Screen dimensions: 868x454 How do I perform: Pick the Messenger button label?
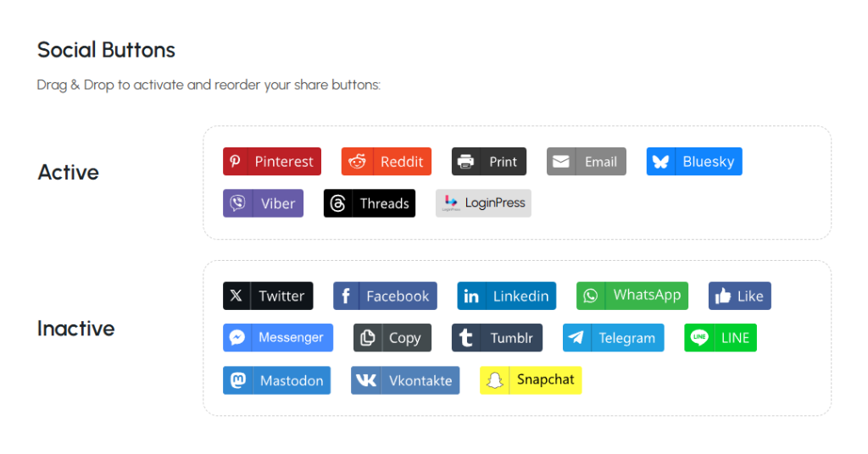coord(292,337)
